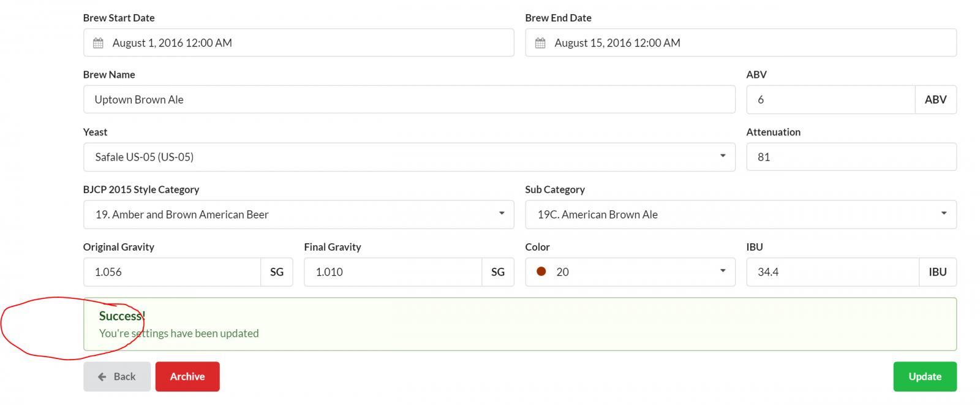Click calendar icon in Brew End Date
Screen dimensions: 980x405
(x=540, y=43)
